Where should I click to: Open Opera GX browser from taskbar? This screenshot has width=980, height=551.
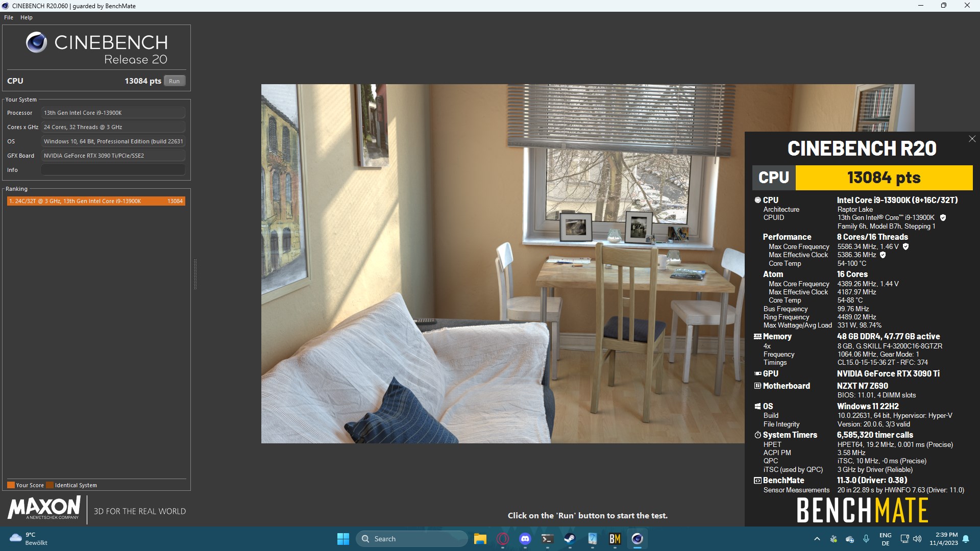coord(502,539)
